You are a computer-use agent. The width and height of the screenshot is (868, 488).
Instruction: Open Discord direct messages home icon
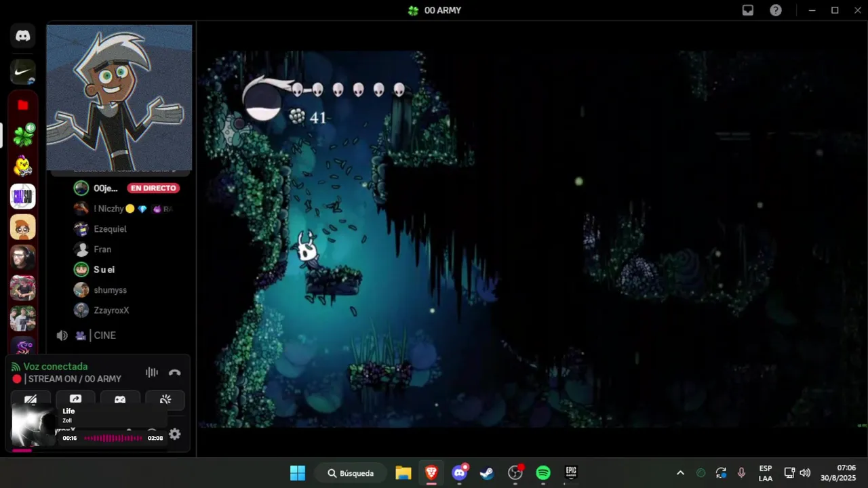pyautogui.click(x=23, y=36)
